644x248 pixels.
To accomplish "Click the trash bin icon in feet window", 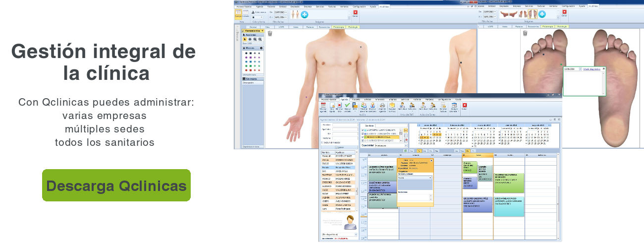I will point(525,33).
